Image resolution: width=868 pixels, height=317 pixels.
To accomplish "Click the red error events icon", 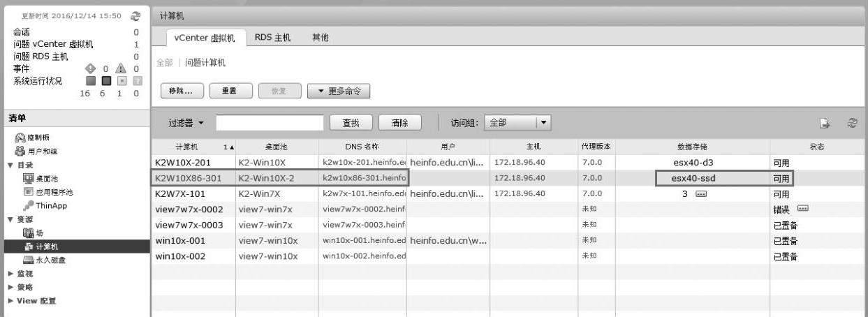I will (x=89, y=69).
